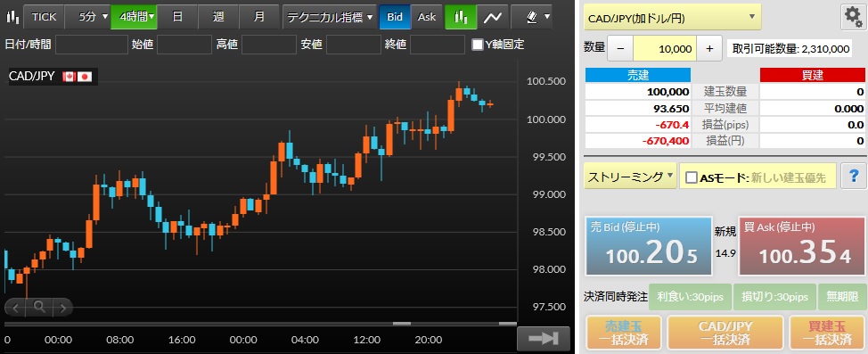Toggle the ASモード checkbox

click(x=692, y=177)
